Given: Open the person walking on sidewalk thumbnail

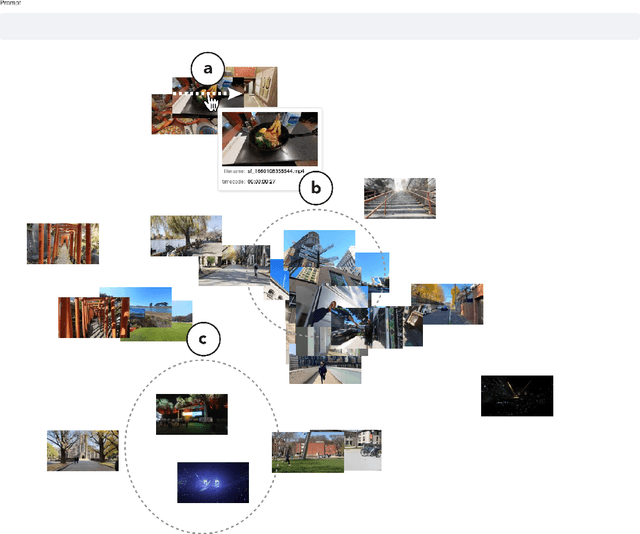Looking at the screenshot, I should point(325,369).
